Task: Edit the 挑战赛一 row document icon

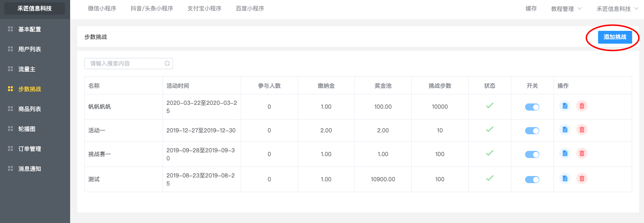Action: point(565,153)
